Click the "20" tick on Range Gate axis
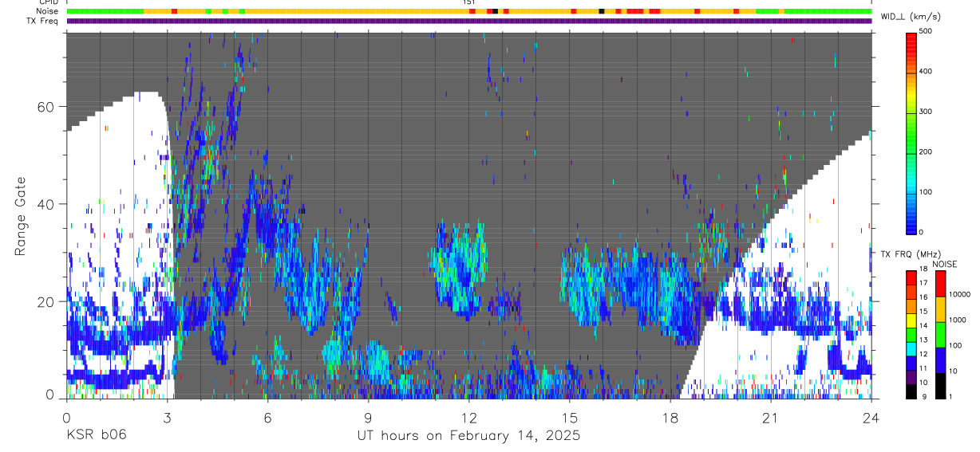 pyautogui.click(x=47, y=301)
